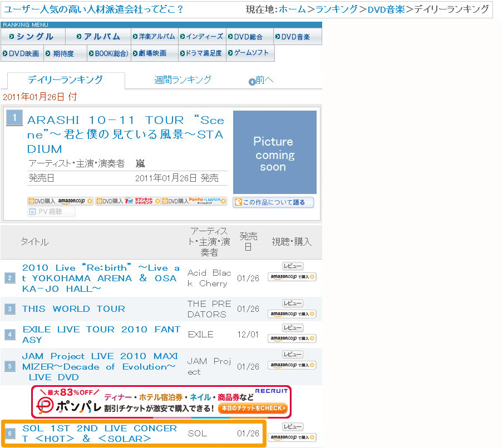Select release date 12/01 in EXILE row

[248, 335]
